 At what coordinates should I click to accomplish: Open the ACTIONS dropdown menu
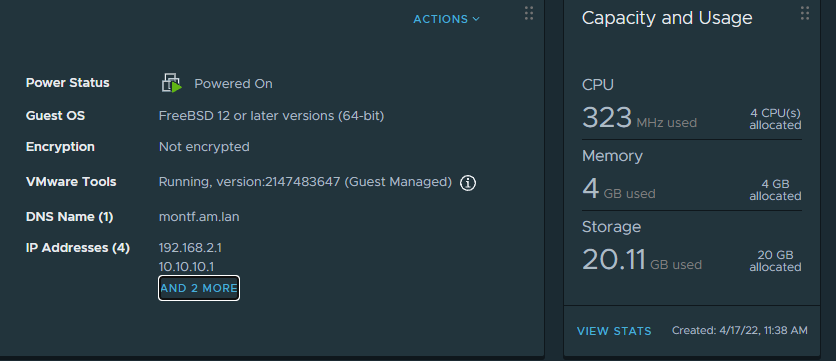click(446, 19)
